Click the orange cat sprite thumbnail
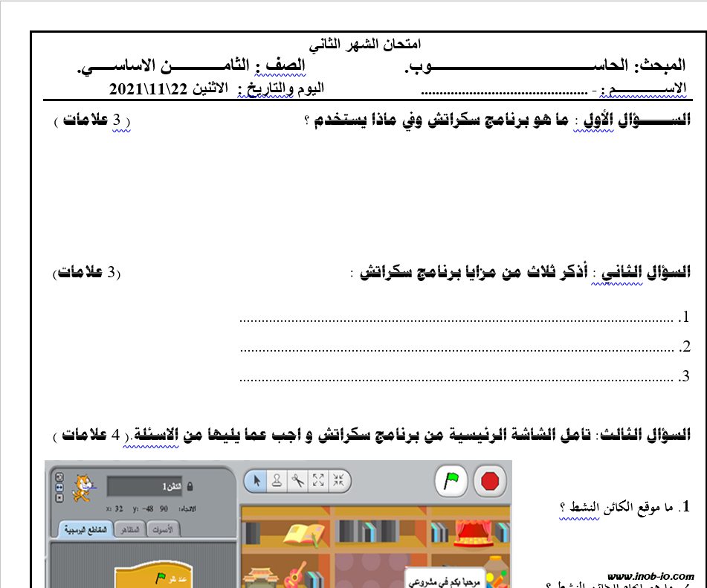The height and width of the screenshot is (588, 707). [80, 487]
